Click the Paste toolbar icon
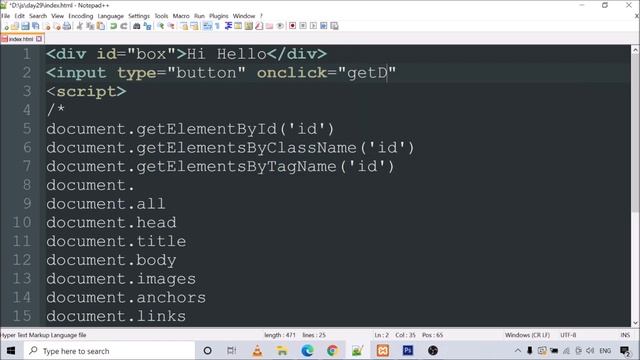The image size is (640, 360). (100, 26)
